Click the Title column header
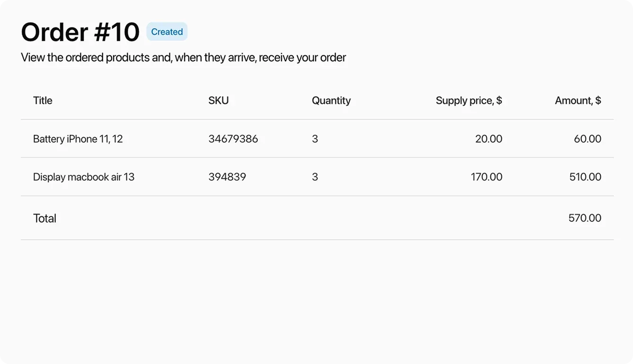This screenshot has height=364, width=633. [43, 100]
